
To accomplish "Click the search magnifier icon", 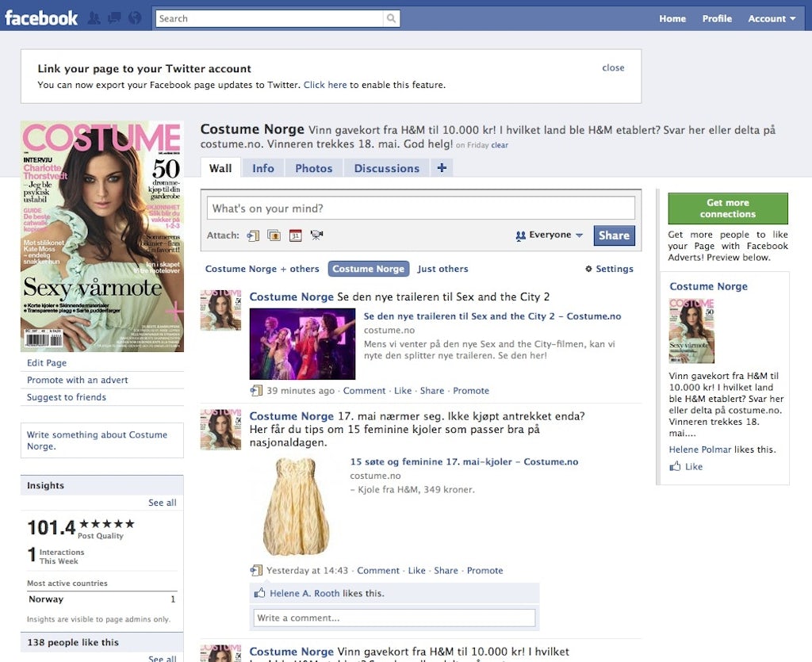I will (392, 19).
